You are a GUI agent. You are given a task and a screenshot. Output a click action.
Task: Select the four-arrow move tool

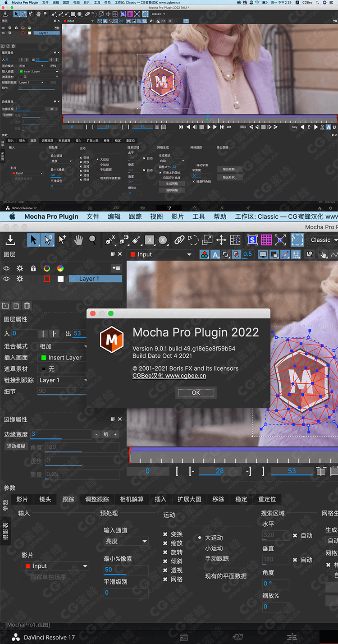tap(221, 240)
